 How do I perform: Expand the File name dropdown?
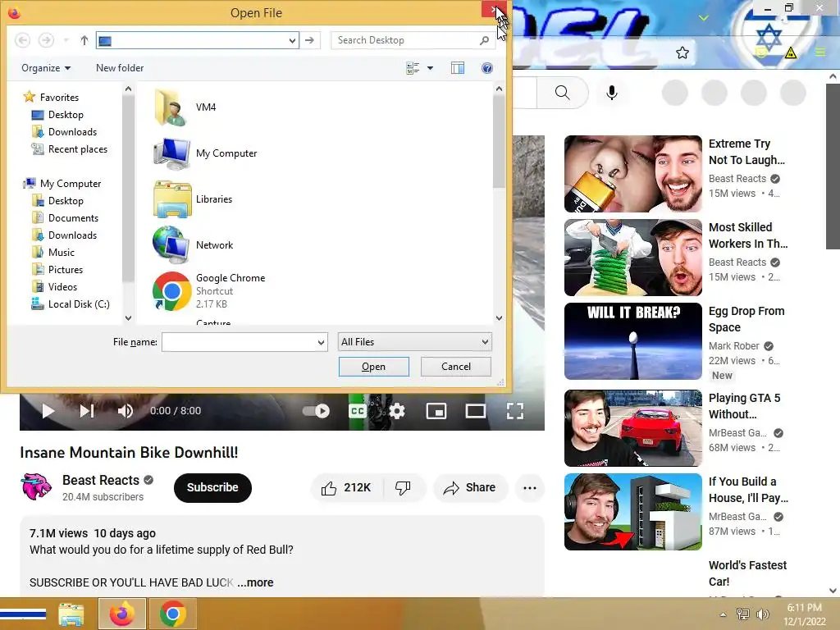321,342
